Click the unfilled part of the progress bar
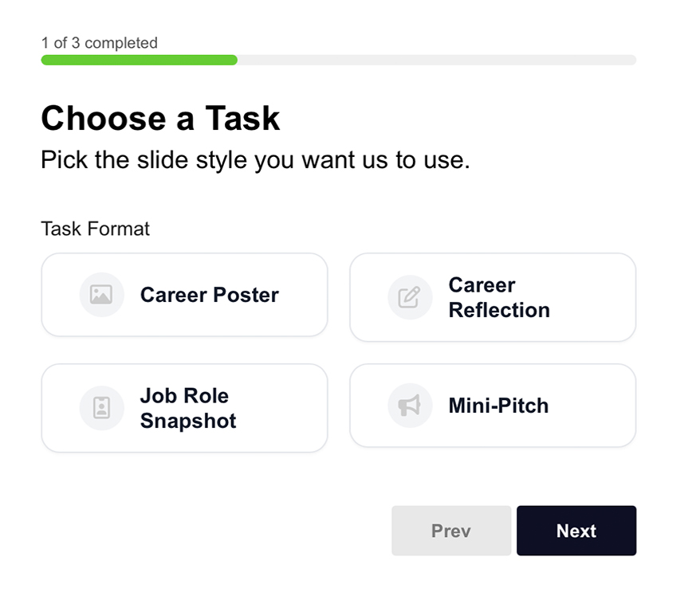Screen dimensions: 700x596 point(438,60)
